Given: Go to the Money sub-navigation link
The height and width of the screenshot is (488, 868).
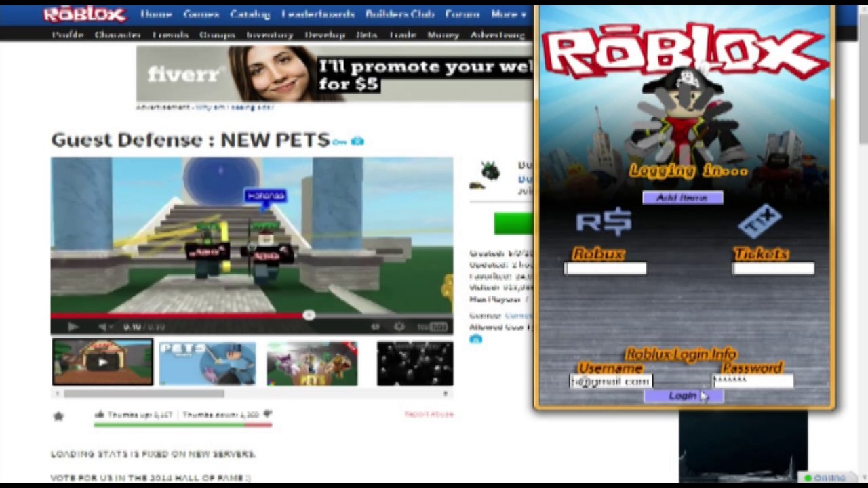Looking at the screenshot, I should [x=443, y=35].
